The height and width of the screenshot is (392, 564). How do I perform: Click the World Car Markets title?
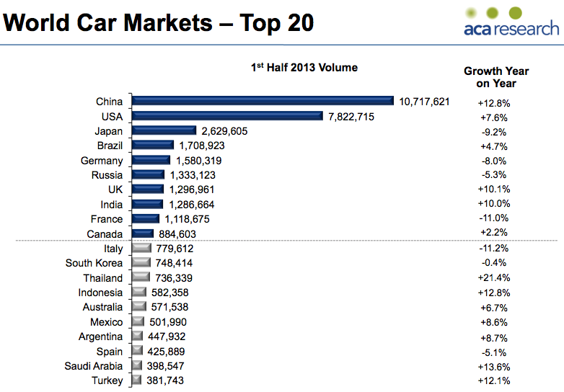coord(159,22)
